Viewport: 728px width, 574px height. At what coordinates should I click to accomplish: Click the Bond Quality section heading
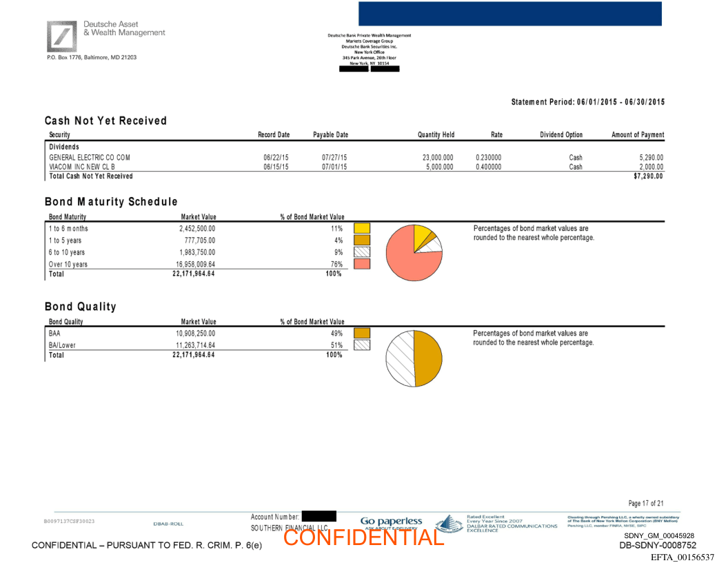80,307
